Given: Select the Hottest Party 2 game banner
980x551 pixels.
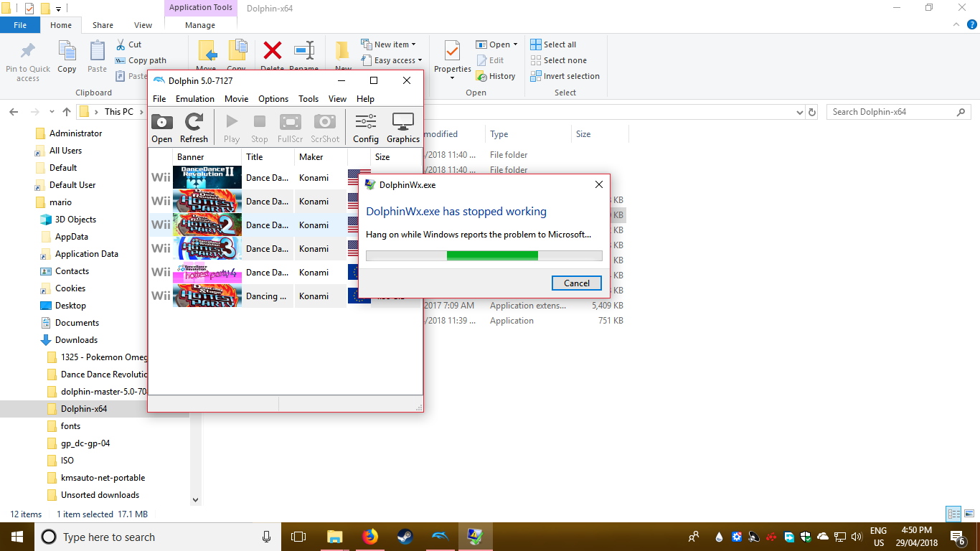Looking at the screenshot, I should 207,225.
